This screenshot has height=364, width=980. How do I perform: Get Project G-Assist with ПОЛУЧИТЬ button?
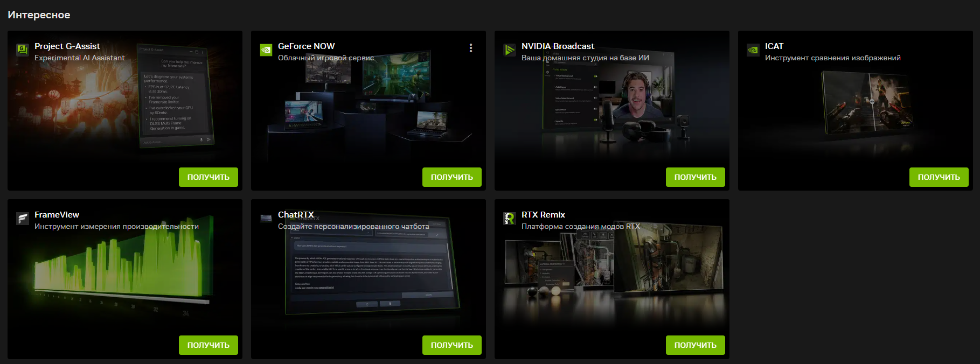click(x=208, y=177)
